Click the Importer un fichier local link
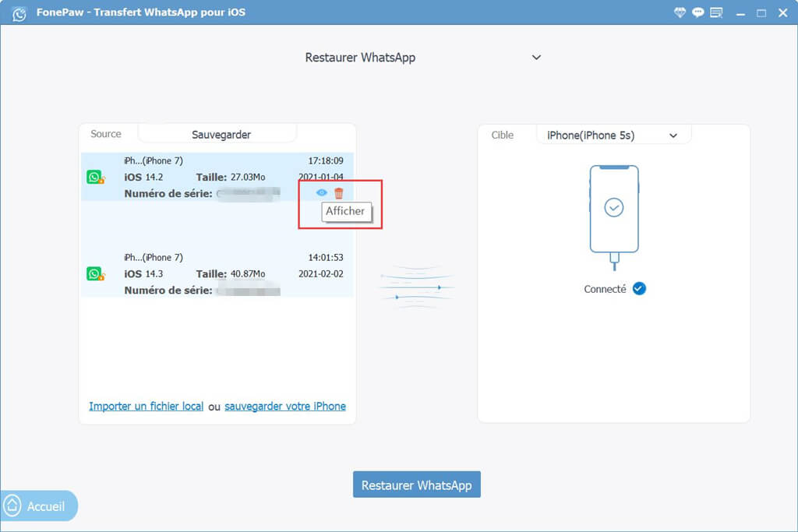Screen dimensions: 798x532 coord(146,406)
